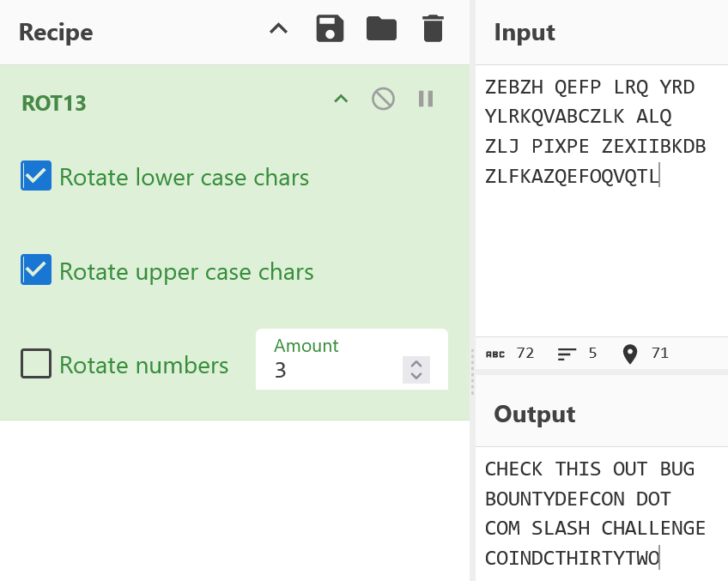728x581 pixels.
Task: Click the Amount label in ROT13
Action: (x=306, y=346)
